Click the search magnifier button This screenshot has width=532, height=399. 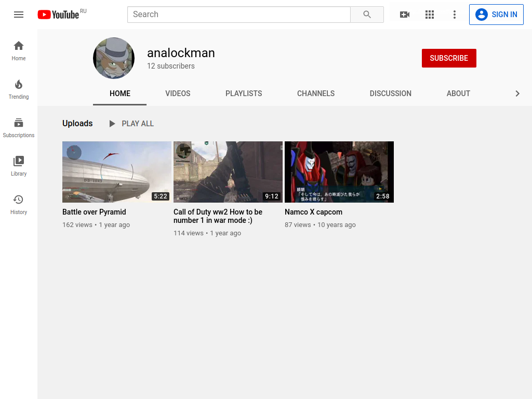click(x=367, y=15)
